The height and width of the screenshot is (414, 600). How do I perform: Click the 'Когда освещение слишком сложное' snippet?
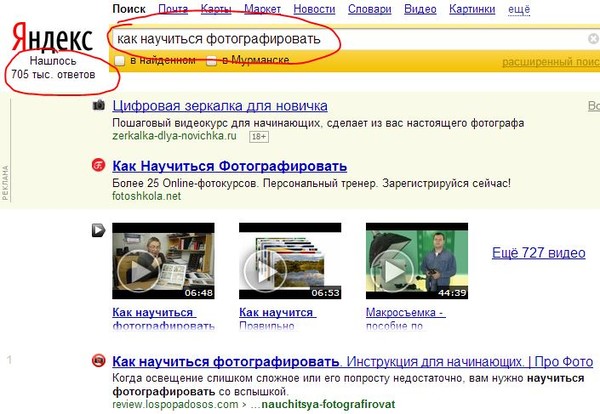click(348, 385)
